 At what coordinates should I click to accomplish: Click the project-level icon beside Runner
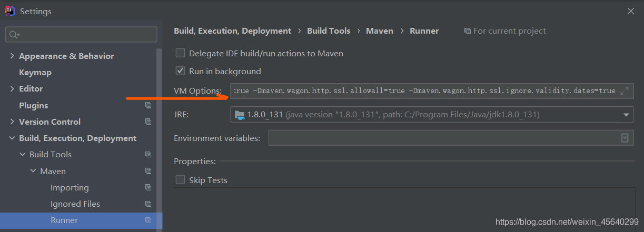click(148, 220)
